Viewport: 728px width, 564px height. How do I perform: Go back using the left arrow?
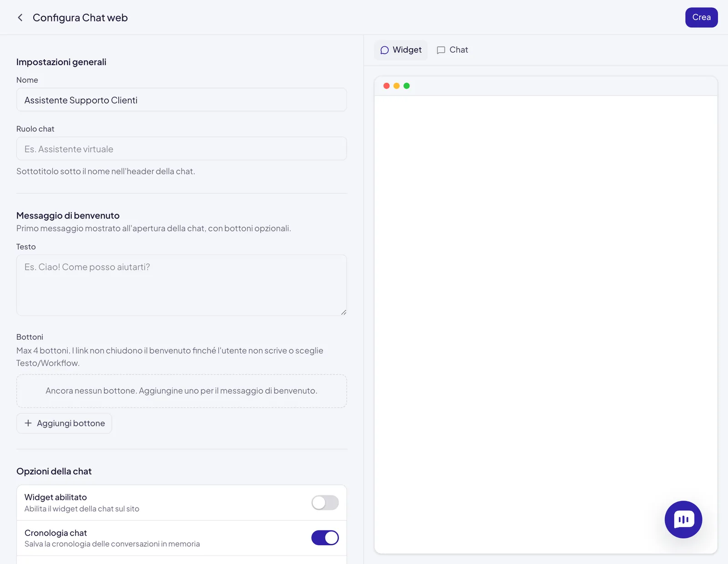[x=20, y=17]
